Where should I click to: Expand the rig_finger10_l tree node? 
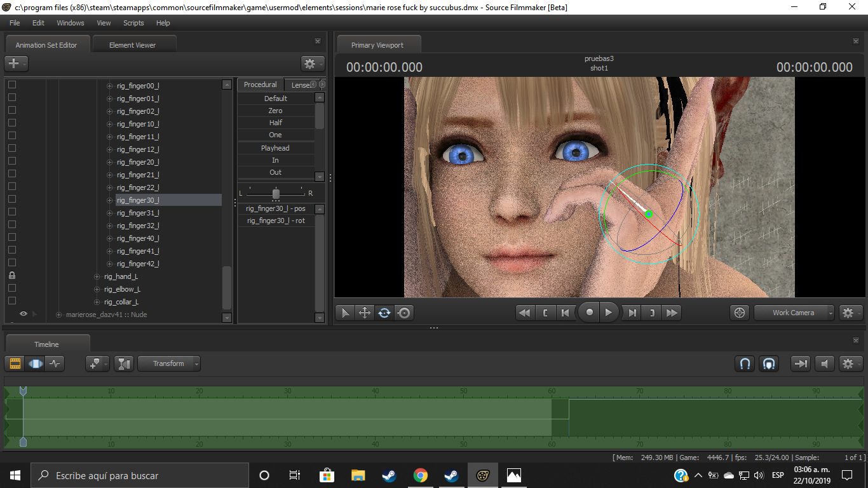110,124
